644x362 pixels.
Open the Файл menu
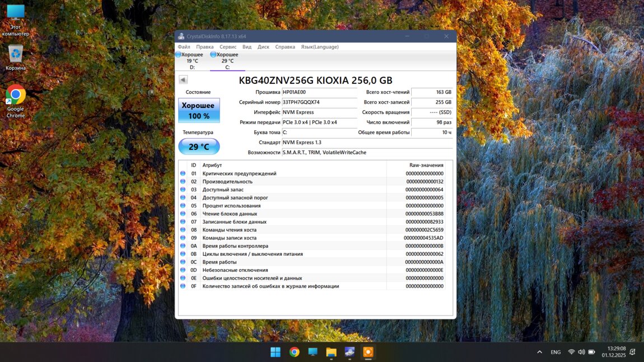pos(184,47)
